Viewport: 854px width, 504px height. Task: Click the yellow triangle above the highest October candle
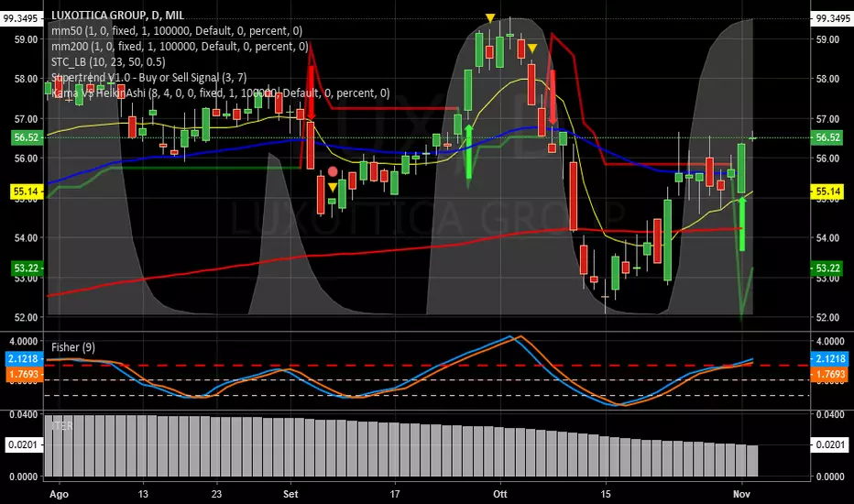pos(490,18)
